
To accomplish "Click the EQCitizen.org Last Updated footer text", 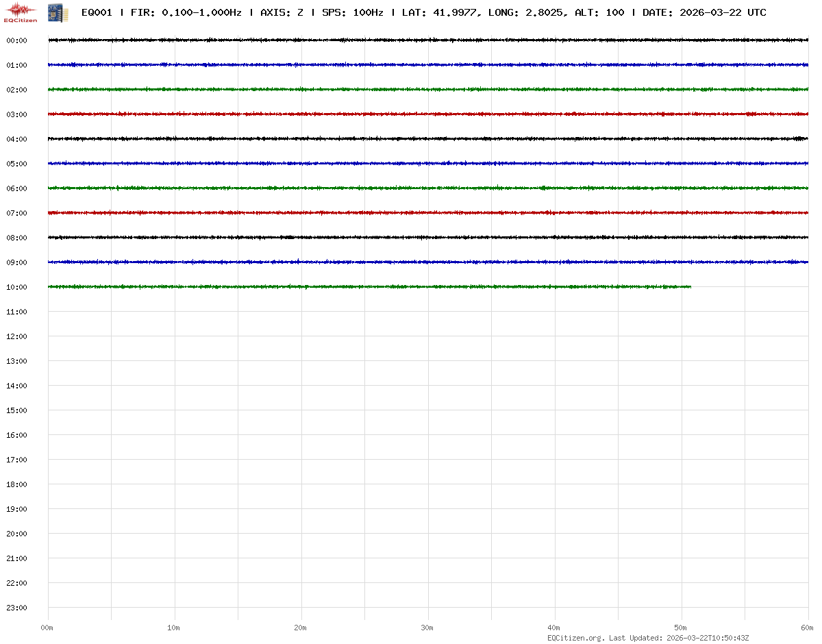I will point(648,638).
